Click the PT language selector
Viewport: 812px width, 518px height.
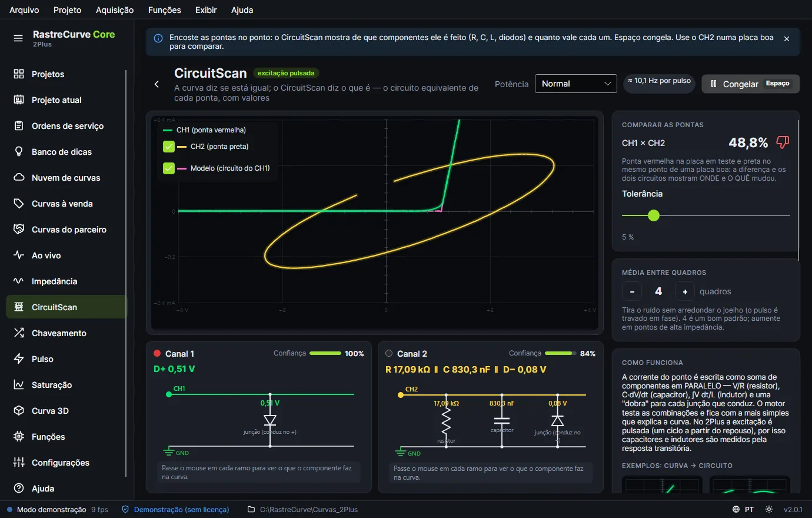tap(749, 509)
